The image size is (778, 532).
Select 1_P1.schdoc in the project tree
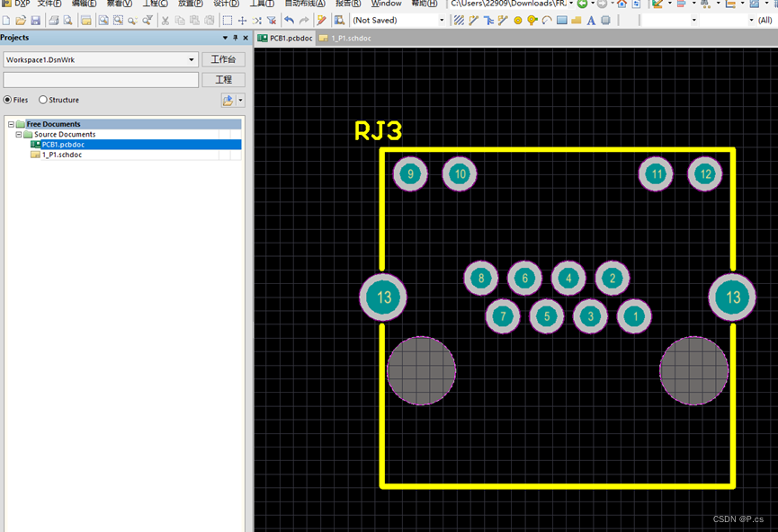tap(62, 155)
